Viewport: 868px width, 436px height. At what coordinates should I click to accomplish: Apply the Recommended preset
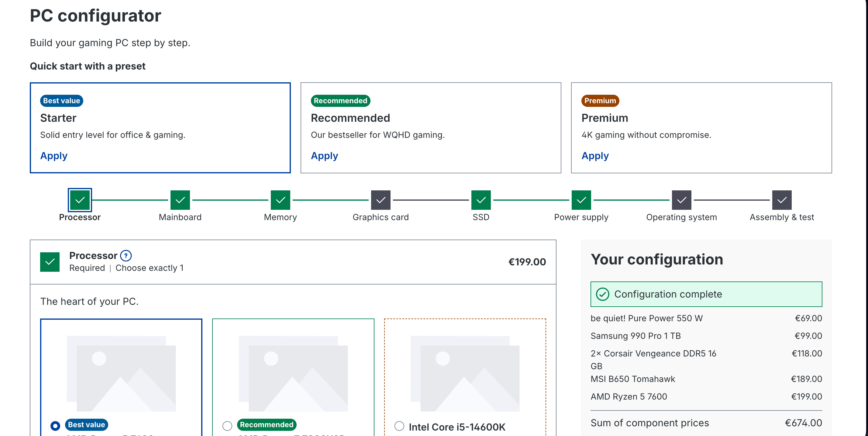click(325, 155)
